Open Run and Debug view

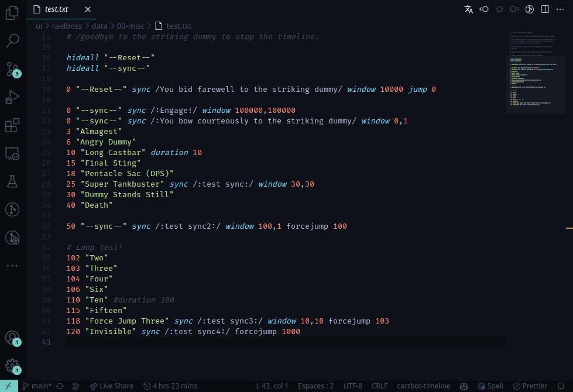click(12, 97)
